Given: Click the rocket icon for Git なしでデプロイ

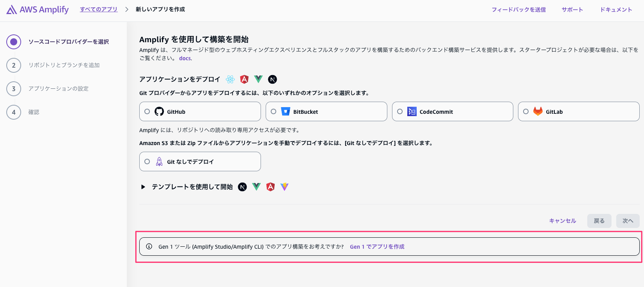Looking at the screenshot, I should [x=159, y=161].
